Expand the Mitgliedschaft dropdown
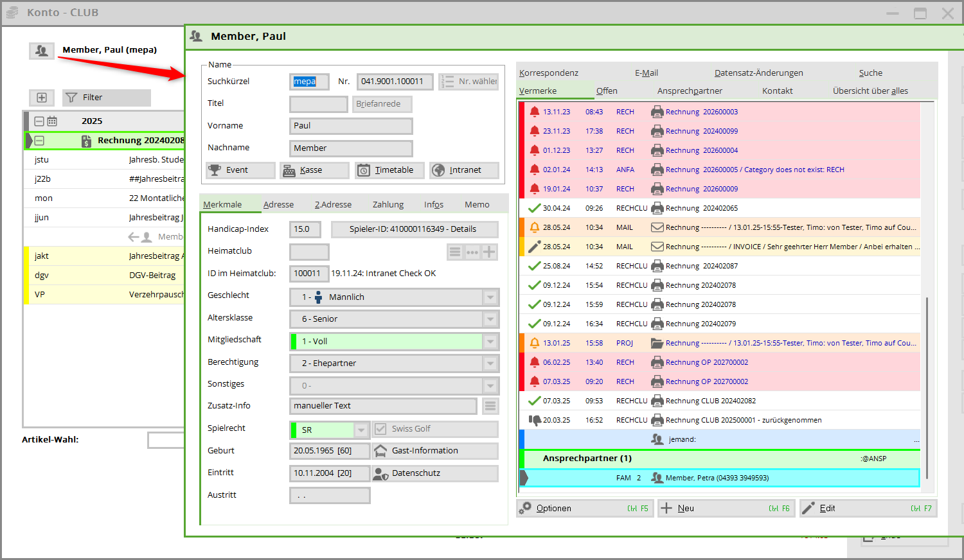 [x=490, y=342]
